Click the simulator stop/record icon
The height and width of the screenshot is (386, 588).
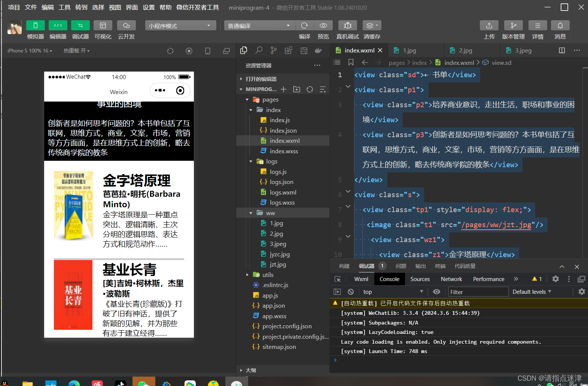(189, 51)
